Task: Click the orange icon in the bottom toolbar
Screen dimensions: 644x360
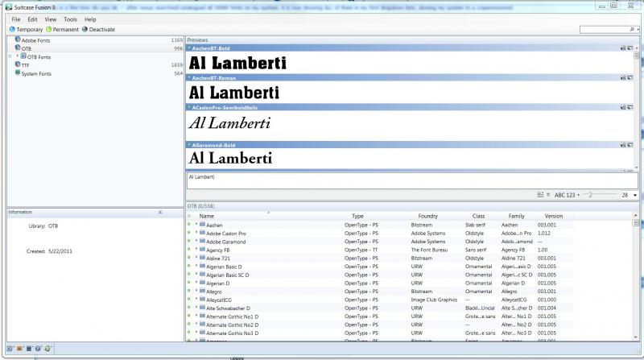Action: click(19, 349)
